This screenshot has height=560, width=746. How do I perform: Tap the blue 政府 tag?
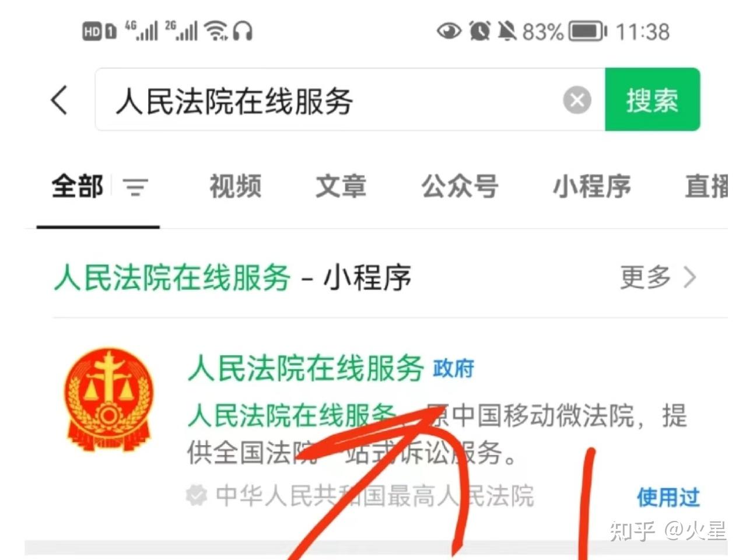point(453,369)
